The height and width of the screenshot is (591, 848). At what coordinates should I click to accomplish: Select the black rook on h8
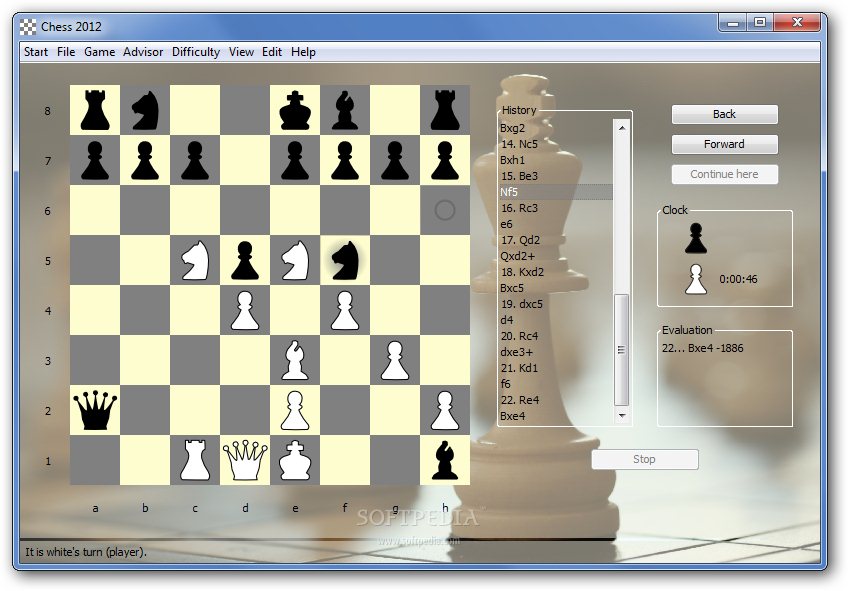coord(445,110)
